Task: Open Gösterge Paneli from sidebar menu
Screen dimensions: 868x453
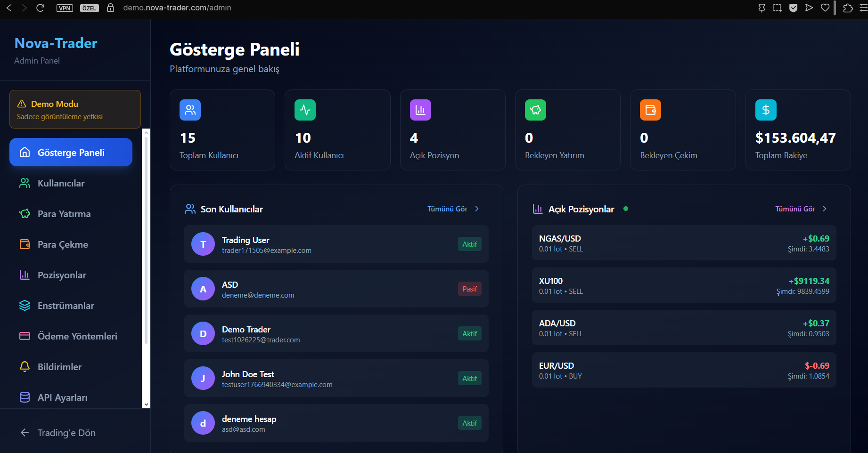Action: 71,152
